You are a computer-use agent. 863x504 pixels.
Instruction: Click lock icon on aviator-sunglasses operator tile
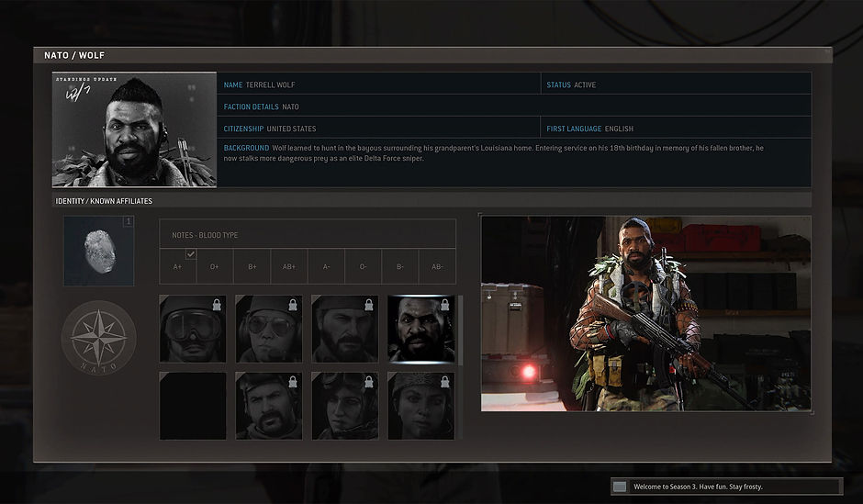click(x=293, y=304)
